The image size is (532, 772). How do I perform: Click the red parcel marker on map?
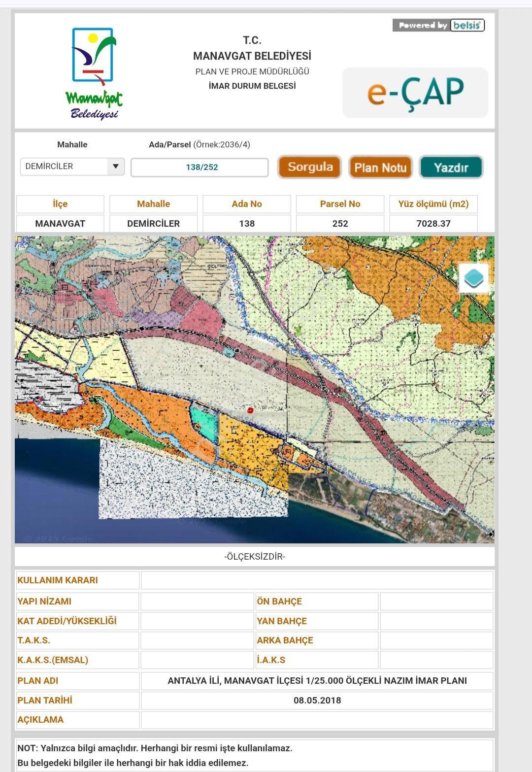[250, 410]
